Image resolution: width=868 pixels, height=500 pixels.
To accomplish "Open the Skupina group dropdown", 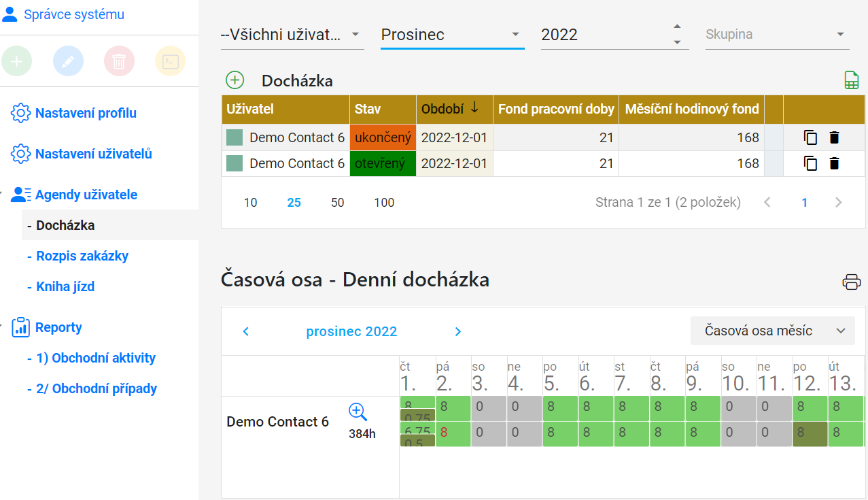I will pos(778,35).
